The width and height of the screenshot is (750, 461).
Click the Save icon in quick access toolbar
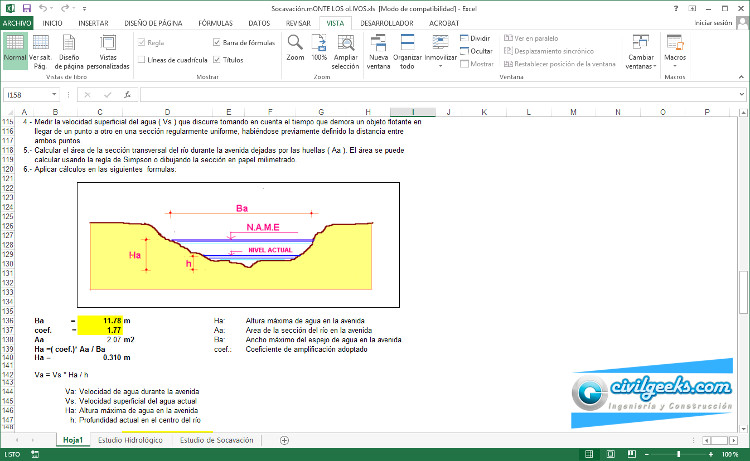(x=25, y=7)
